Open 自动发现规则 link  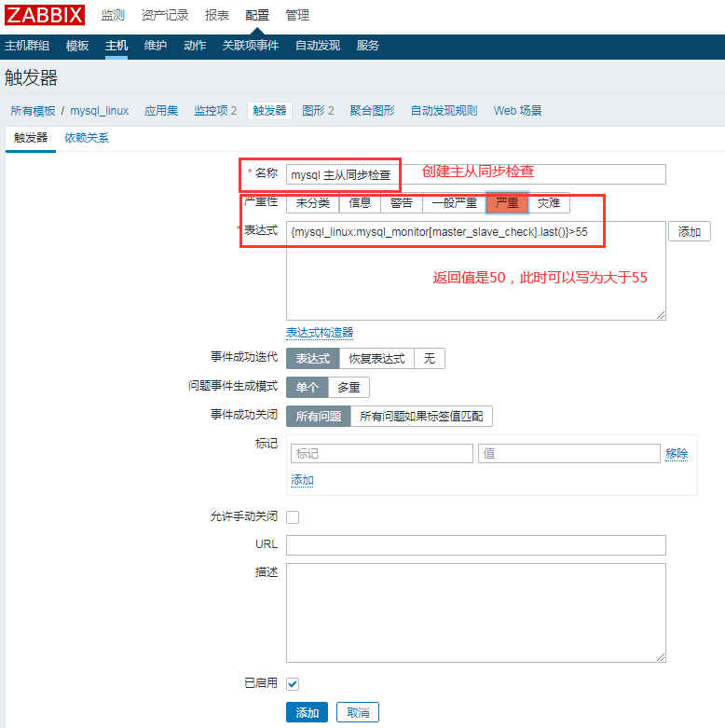click(445, 111)
